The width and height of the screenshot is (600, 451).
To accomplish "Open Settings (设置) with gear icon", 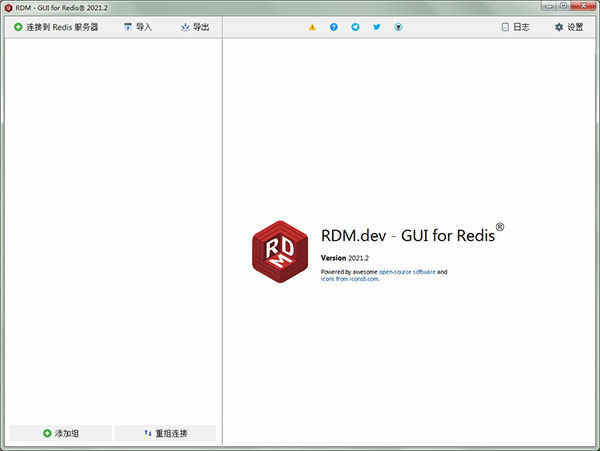I will tap(569, 27).
